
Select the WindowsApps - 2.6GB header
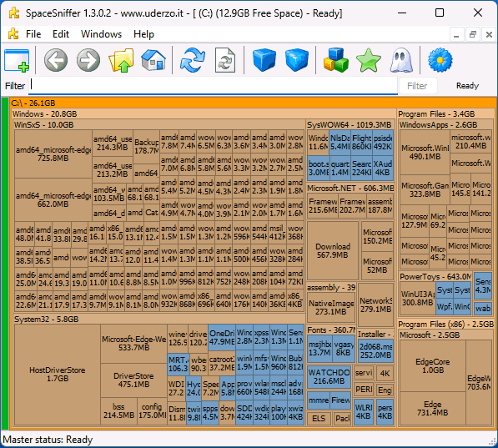pos(446,124)
